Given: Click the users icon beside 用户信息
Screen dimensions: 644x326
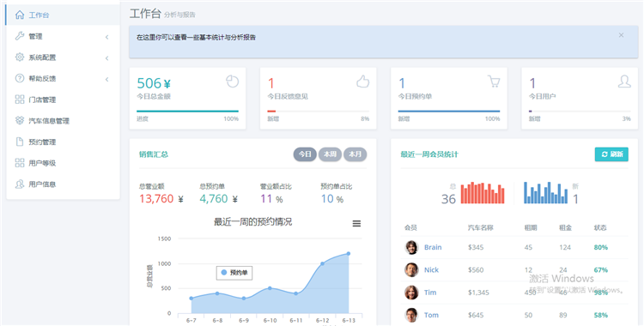Looking at the screenshot, I should pos(19,184).
